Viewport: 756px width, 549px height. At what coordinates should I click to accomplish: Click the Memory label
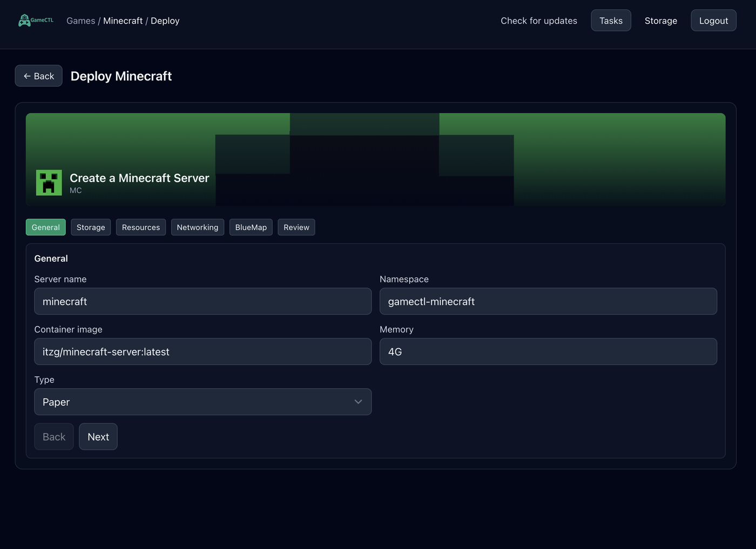[x=396, y=329]
